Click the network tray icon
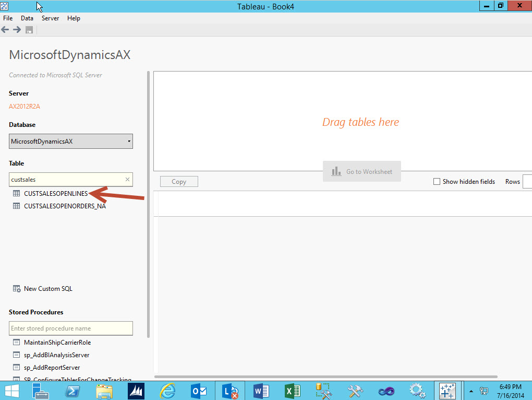Image resolution: width=532 pixels, height=400 pixels. click(484, 391)
